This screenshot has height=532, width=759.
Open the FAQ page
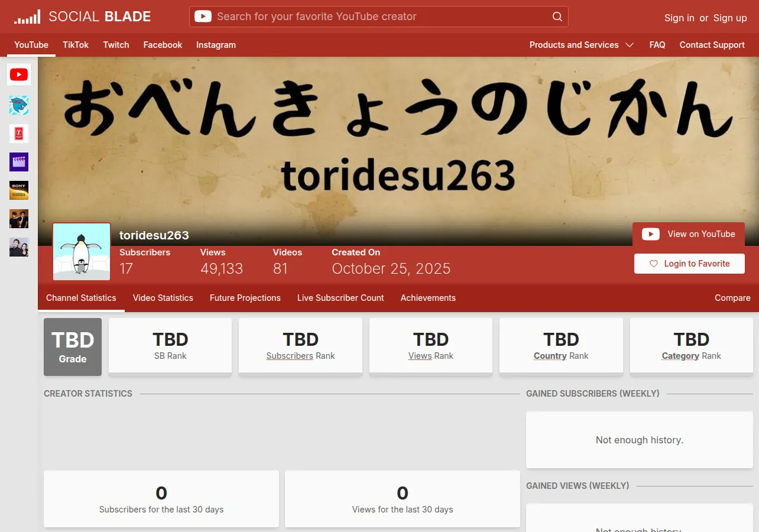[657, 45]
